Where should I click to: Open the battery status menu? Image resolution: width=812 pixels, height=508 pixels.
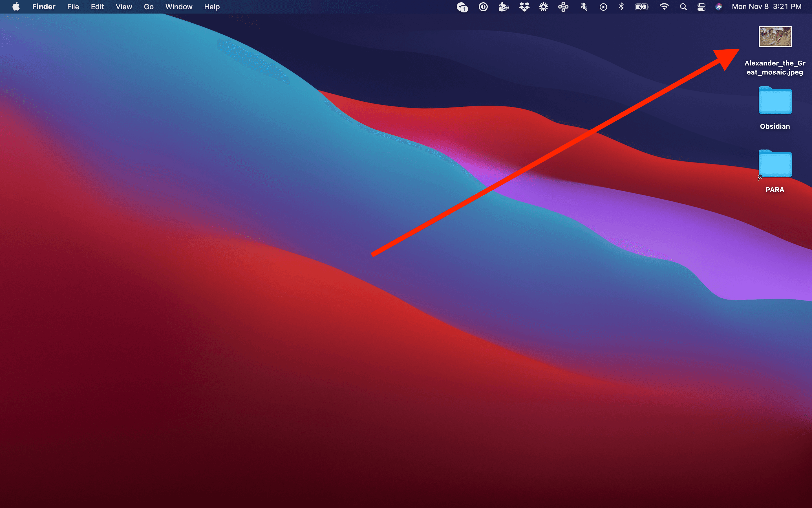(642, 7)
